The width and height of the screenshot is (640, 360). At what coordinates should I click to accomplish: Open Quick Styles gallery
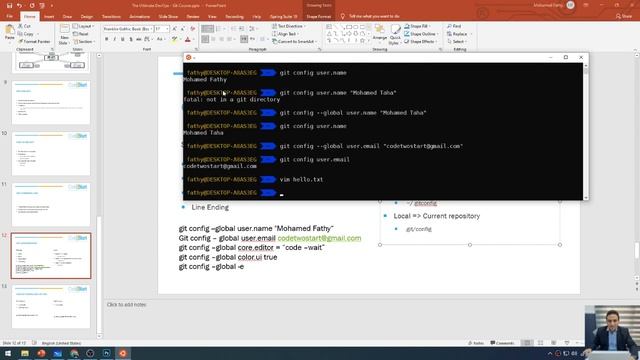click(395, 35)
